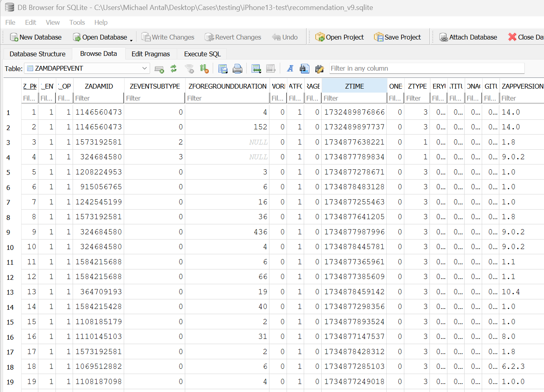544x392 pixels.
Task: Open the Tools menu
Action: click(77, 22)
